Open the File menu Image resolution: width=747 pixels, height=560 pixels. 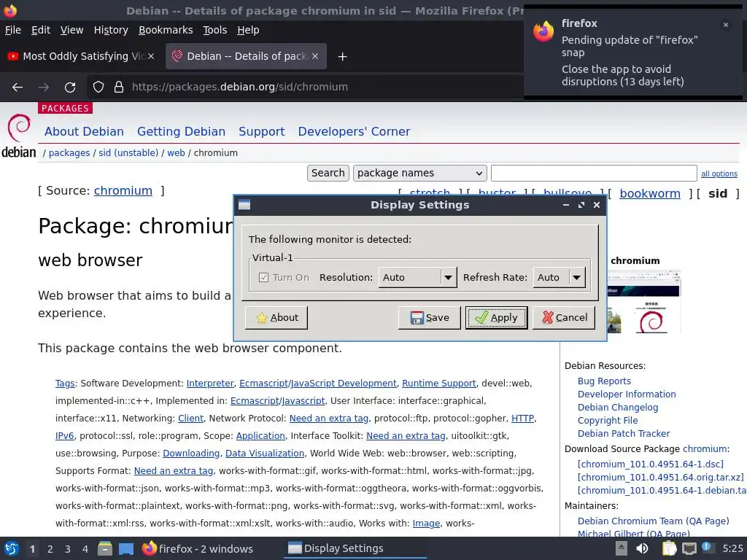(x=13, y=30)
